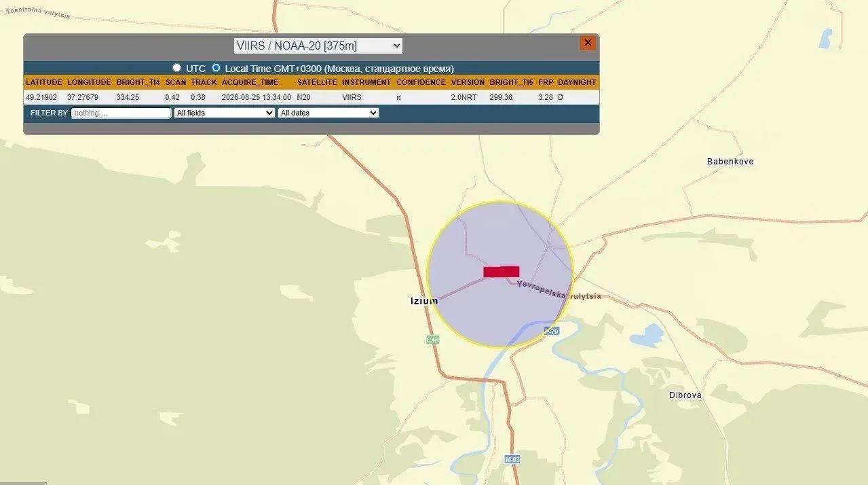Image resolution: width=868 pixels, height=485 pixels.
Task: Select the fire detection data row
Action: coord(312,97)
